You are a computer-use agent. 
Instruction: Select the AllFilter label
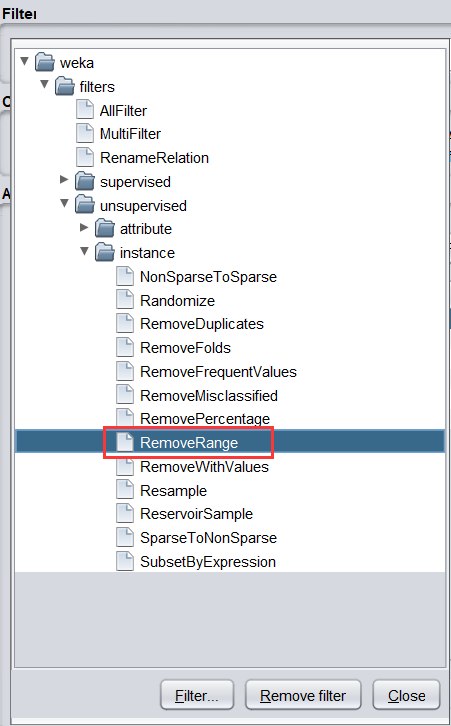[123, 111]
